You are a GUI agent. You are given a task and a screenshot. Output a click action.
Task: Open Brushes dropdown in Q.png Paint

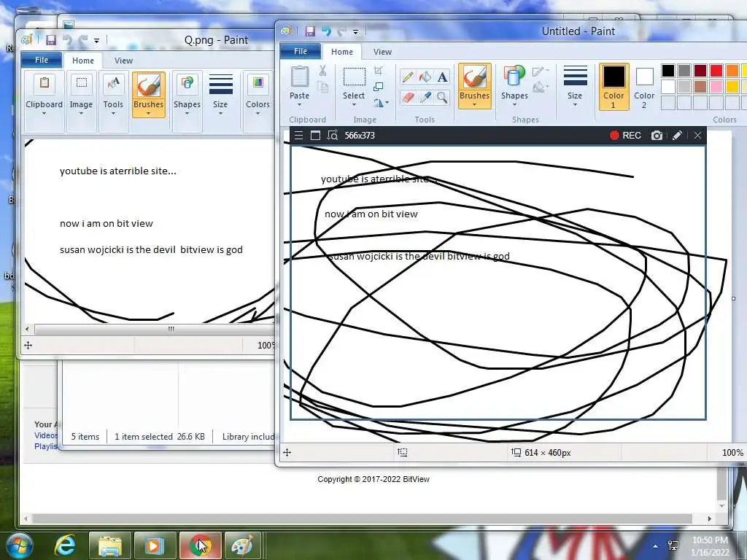coord(149,95)
